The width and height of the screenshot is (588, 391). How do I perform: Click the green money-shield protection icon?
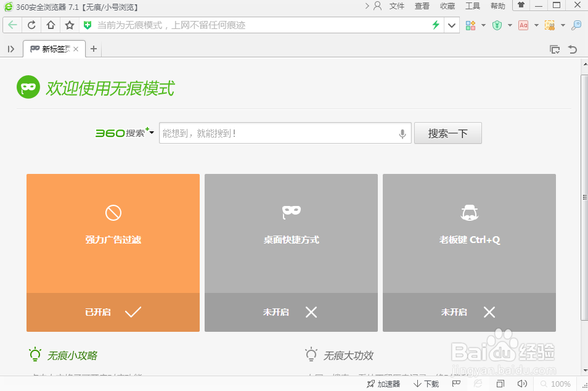pos(497,25)
